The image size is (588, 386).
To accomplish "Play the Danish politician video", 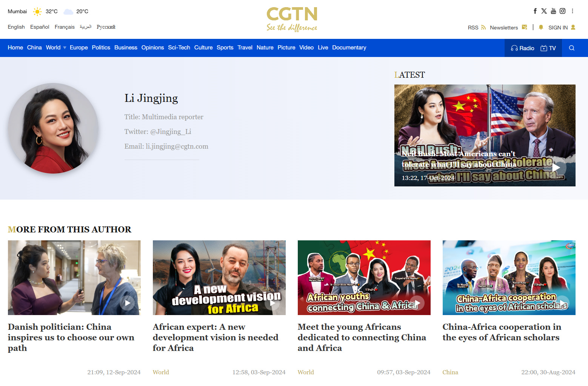I will point(127,303).
